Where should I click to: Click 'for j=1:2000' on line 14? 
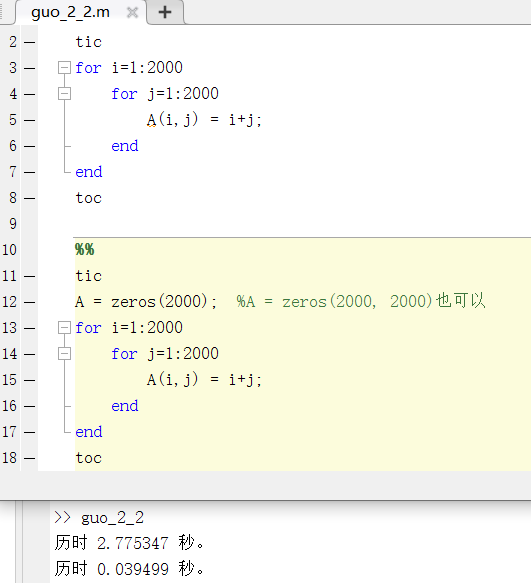click(x=165, y=354)
